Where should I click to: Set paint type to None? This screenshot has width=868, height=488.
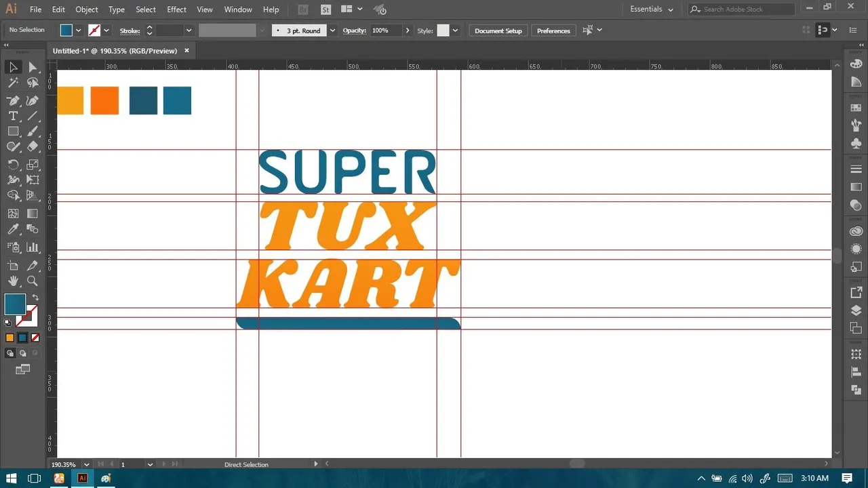(35, 338)
